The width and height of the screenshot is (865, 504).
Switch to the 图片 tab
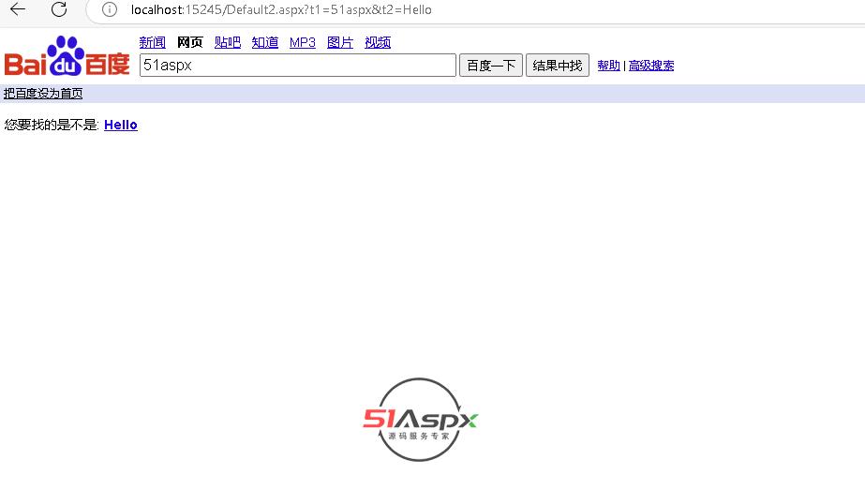(x=340, y=42)
